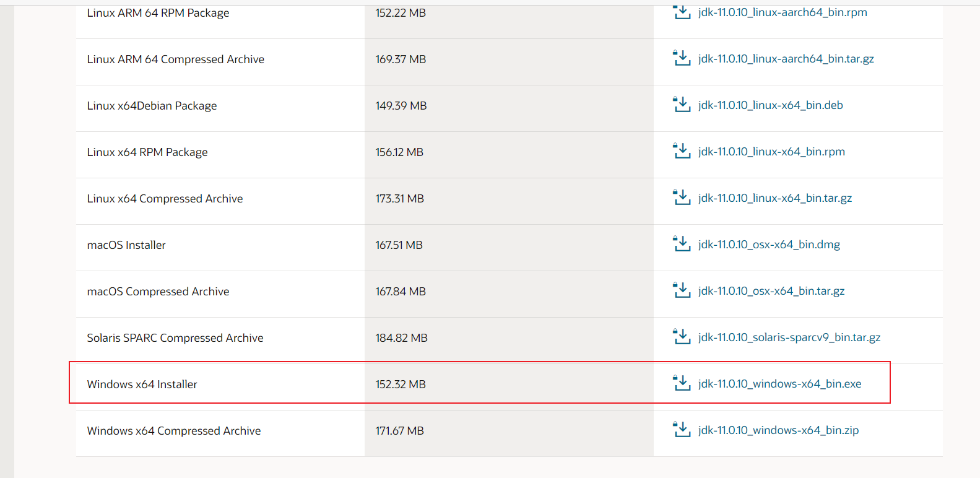The width and height of the screenshot is (980, 478).
Task: Select 'Solaris SPARC Compressed Archive' text
Action: click(175, 338)
